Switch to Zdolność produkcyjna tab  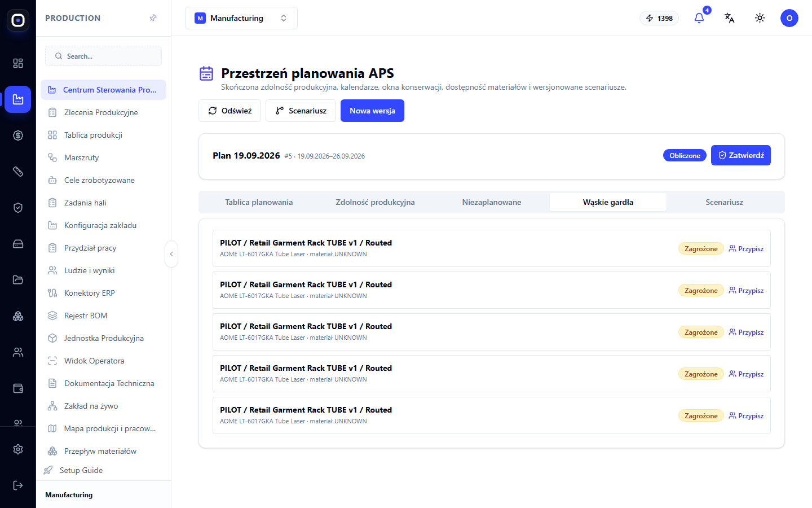tap(375, 202)
